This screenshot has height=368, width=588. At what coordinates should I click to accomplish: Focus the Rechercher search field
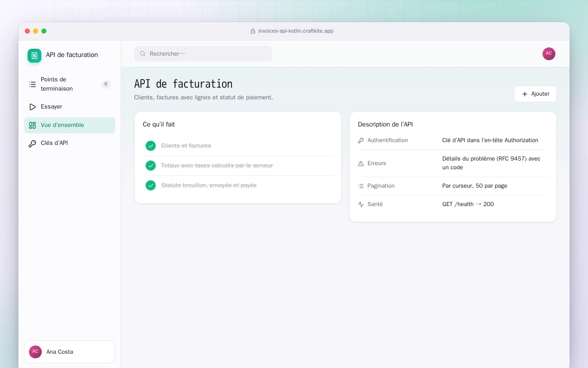[203, 54]
